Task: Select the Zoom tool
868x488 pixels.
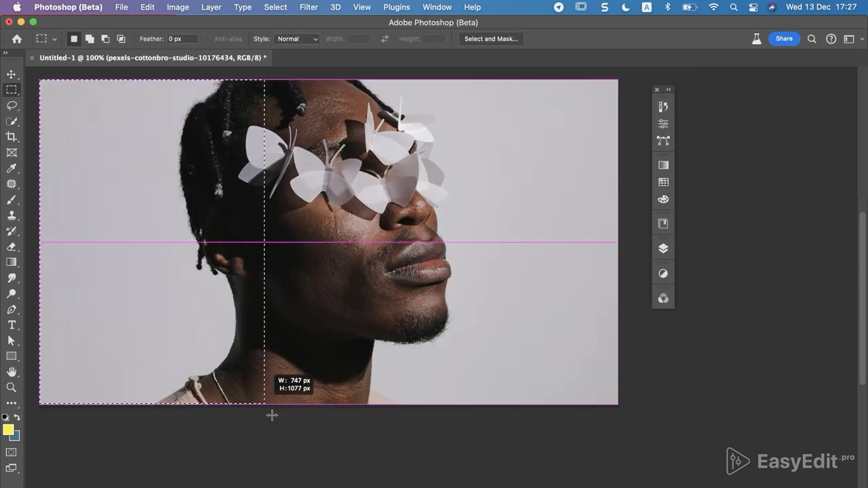Action: (12, 388)
